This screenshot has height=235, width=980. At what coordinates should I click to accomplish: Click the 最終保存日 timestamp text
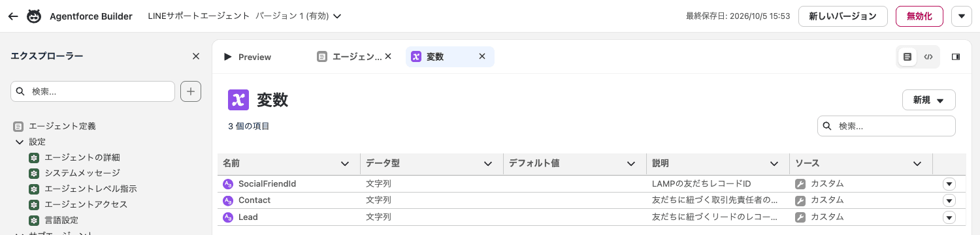[x=738, y=16]
